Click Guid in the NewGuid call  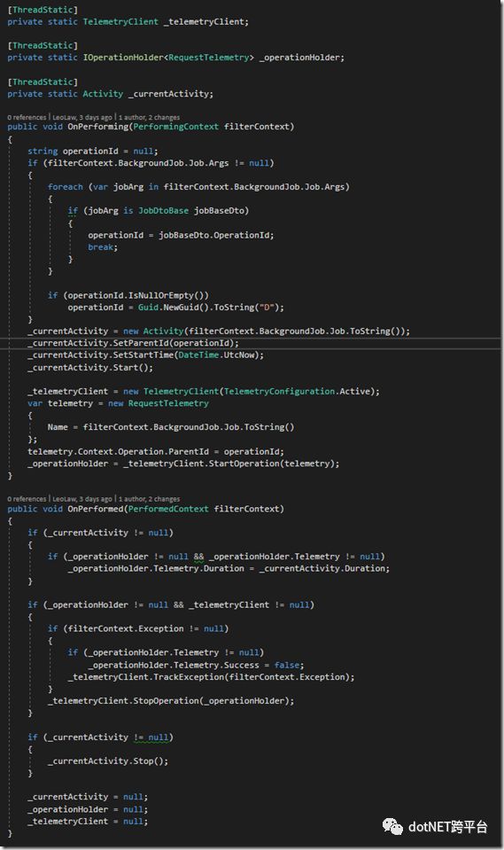pos(148,308)
